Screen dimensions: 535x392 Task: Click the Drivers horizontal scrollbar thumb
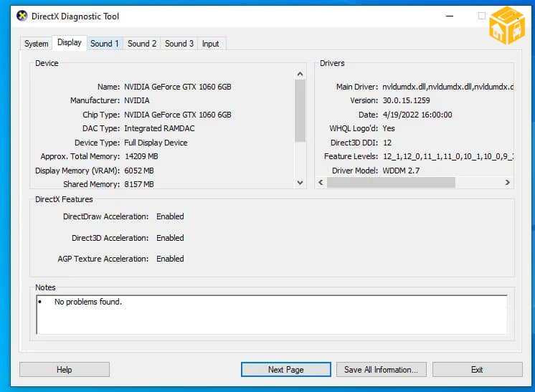(x=391, y=183)
